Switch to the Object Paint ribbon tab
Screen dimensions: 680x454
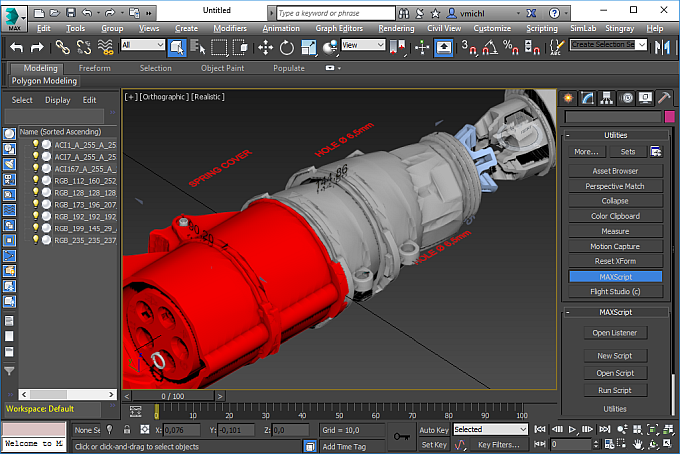click(x=222, y=68)
